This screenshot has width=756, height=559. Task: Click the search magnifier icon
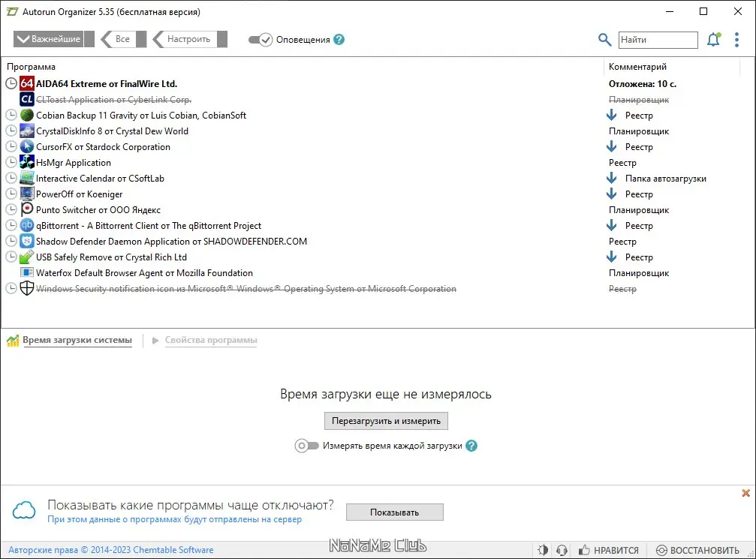604,40
